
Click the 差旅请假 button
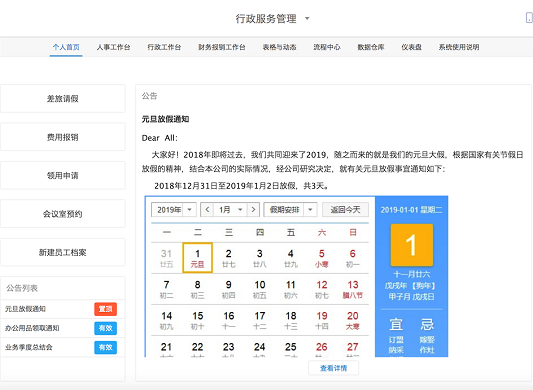pos(63,99)
